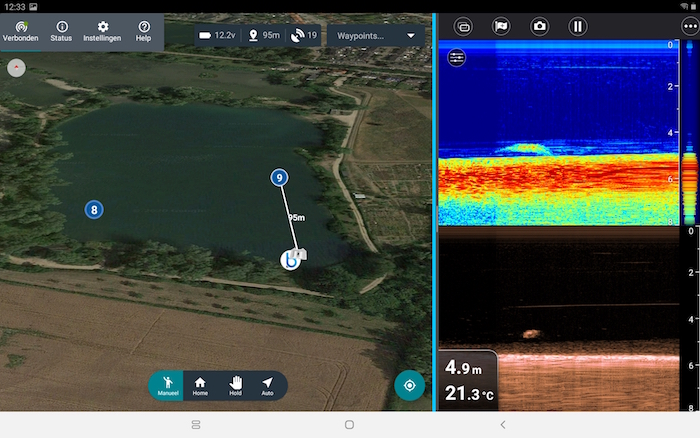The width and height of the screenshot is (700, 438).
Task: Reset map orientation with compass button
Action: [x=17, y=68]
